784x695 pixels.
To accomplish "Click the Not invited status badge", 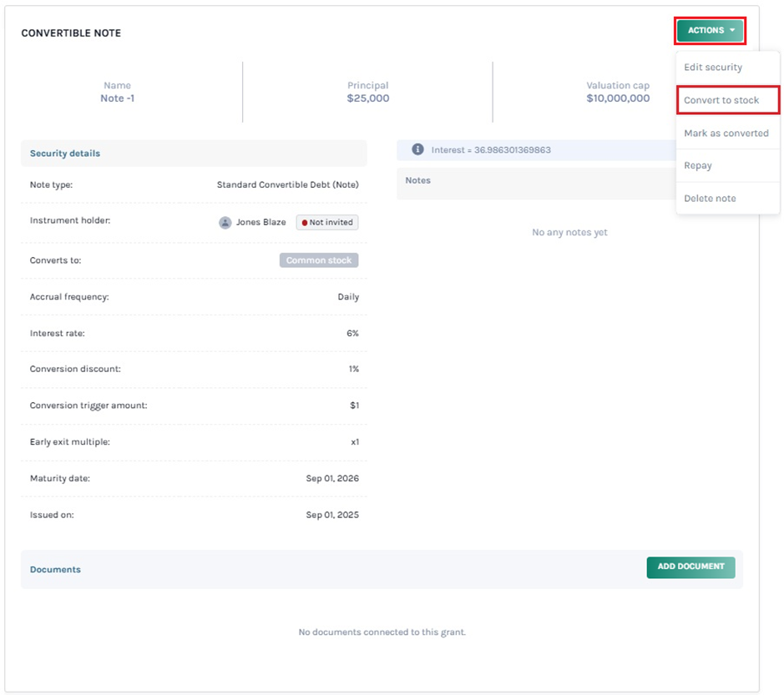I will pos(327,223).
